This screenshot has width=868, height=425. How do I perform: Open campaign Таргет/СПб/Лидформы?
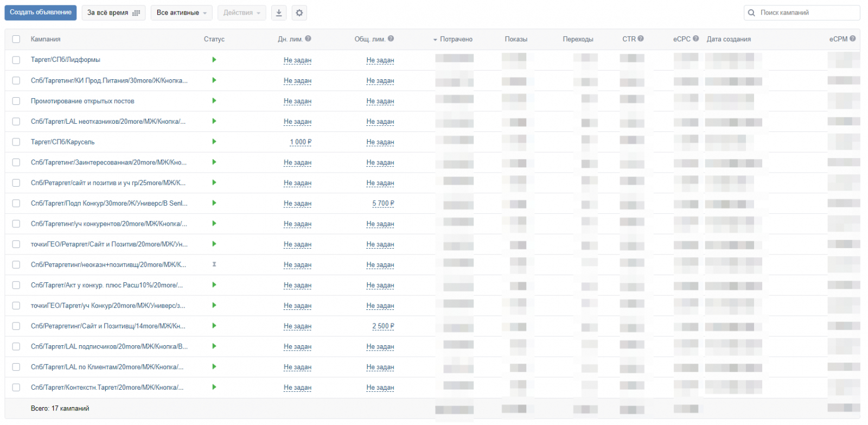66,60
